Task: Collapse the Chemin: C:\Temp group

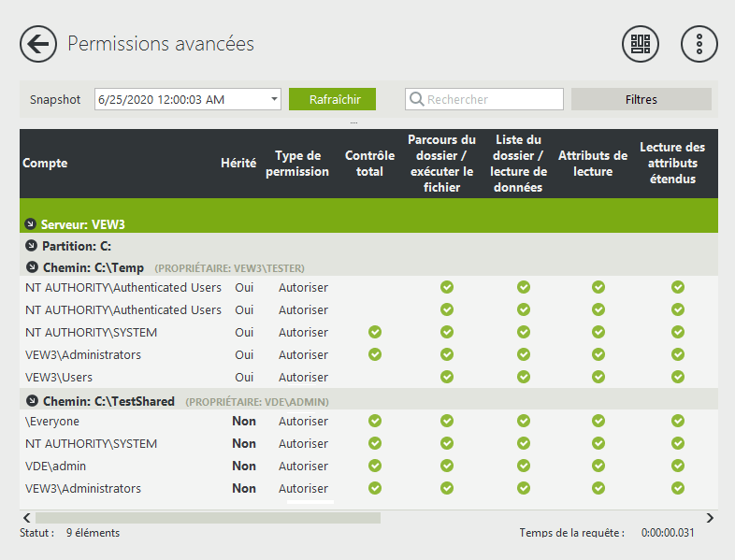Action: click(x=30, y=267)
